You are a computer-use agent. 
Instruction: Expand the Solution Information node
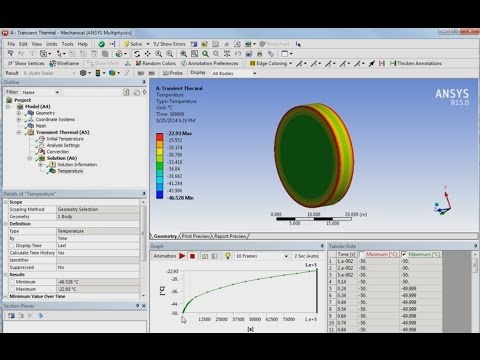[40, 165]
